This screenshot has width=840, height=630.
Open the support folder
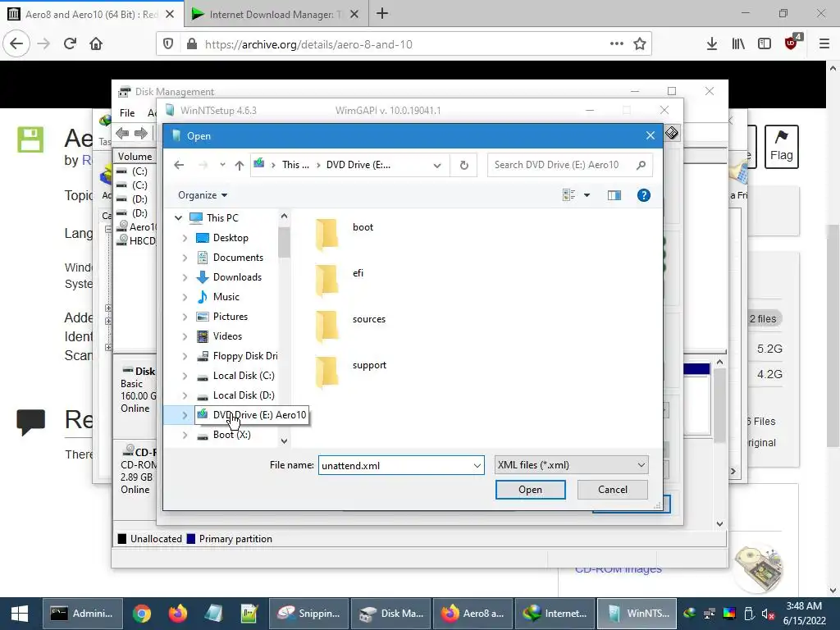point(351,372)
